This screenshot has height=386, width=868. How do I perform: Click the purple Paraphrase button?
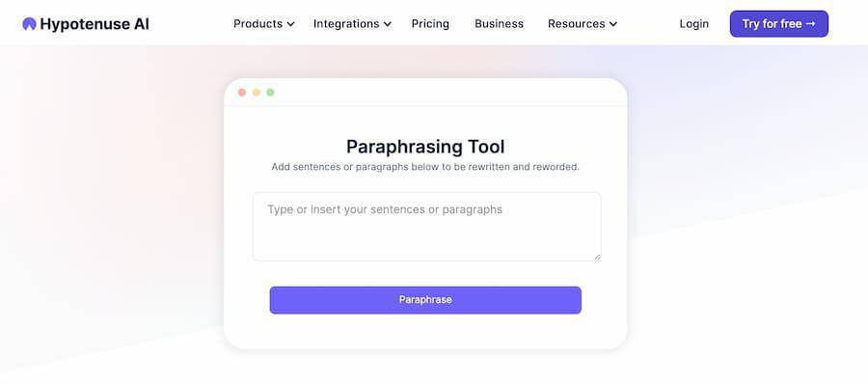point(425,299)
